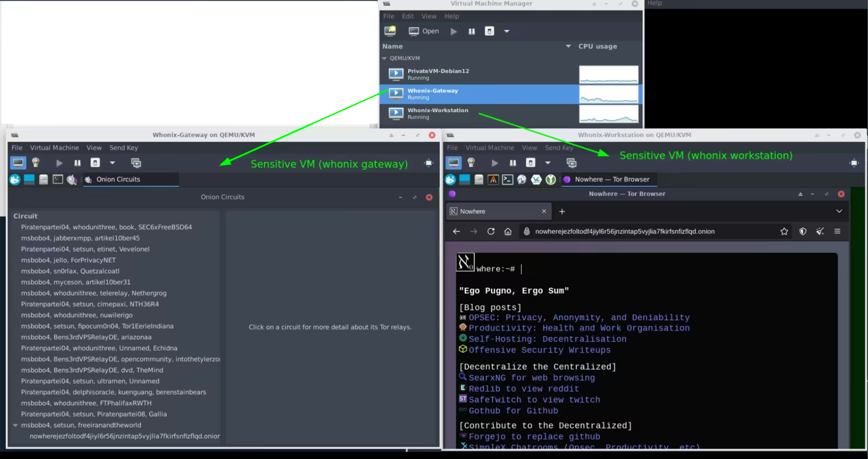This screenshot has height=459, width=868.
Task: Open OPSEC: Privacy, Anonymity, and Deniability link
Action: pos(579,317)
